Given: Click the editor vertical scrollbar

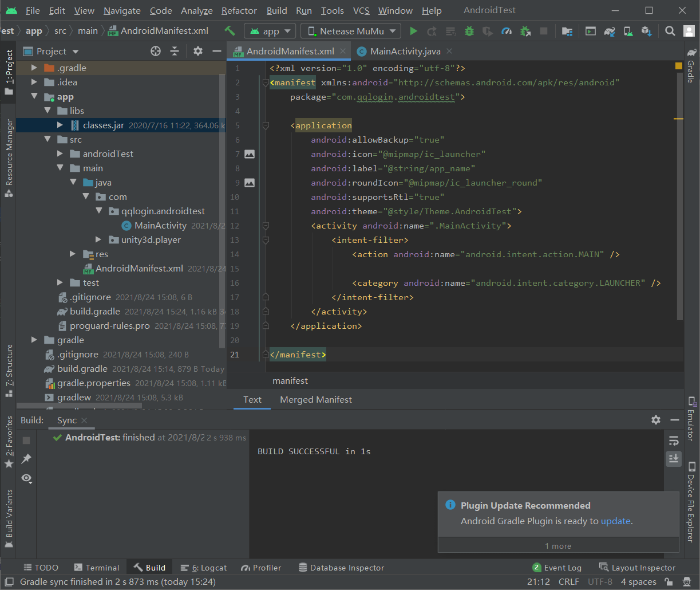Looking at the screenshot, I should pos(679,200).
